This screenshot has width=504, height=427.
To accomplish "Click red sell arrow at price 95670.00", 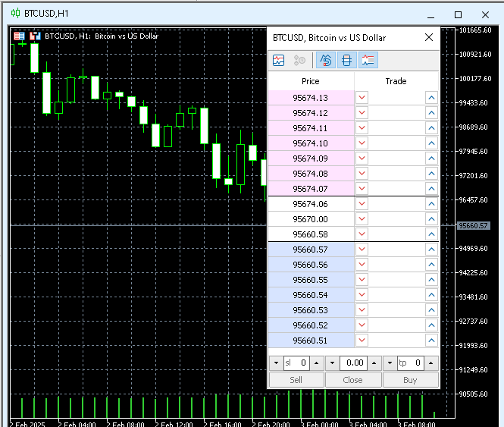I will click(x=362, y=219).
